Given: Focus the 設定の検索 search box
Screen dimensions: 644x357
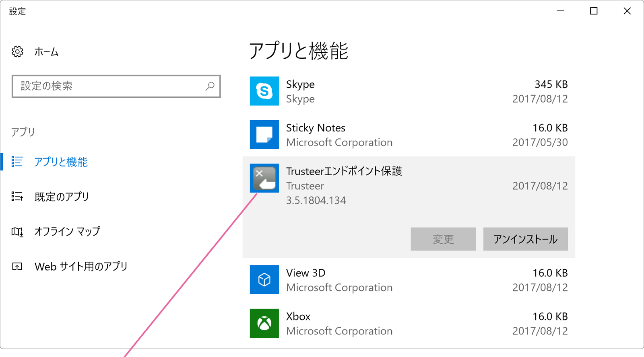Looking at the screenshot, I should point(116,86).
